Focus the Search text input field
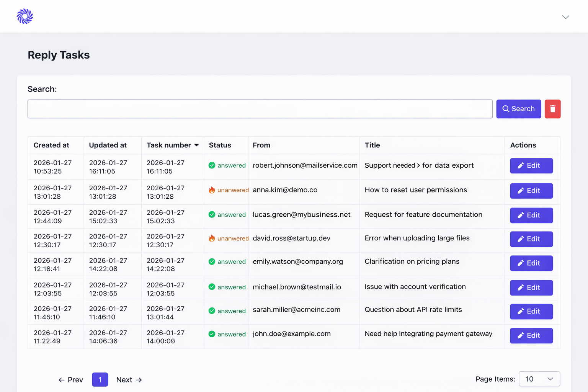The height and width of the screenshot is (392, 588). tap(260, 109)
